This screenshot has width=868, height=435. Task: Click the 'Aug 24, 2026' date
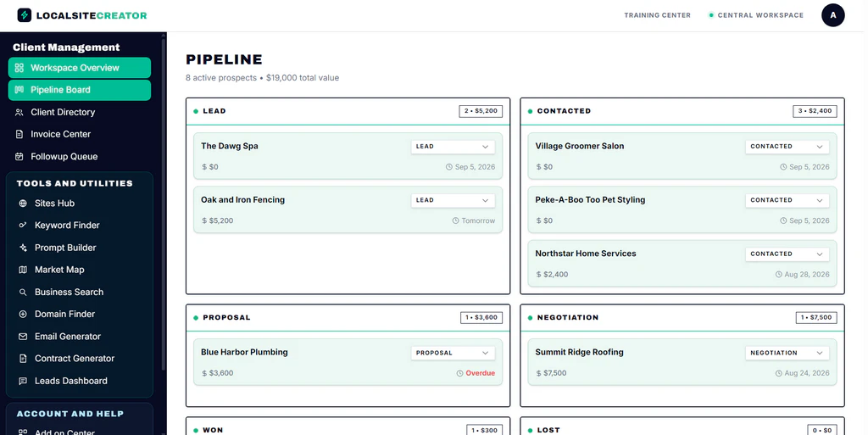[807, 373]
